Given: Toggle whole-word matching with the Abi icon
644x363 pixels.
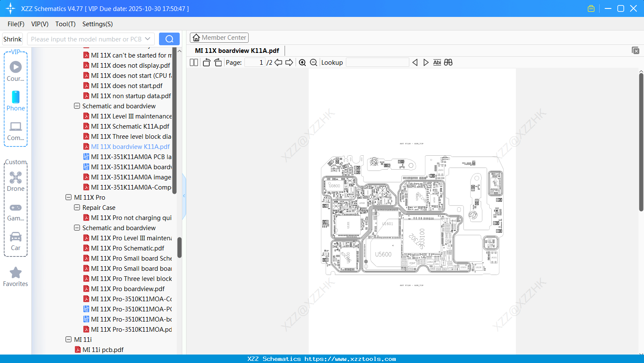Looking at the screenshot, I should point(437,62).
